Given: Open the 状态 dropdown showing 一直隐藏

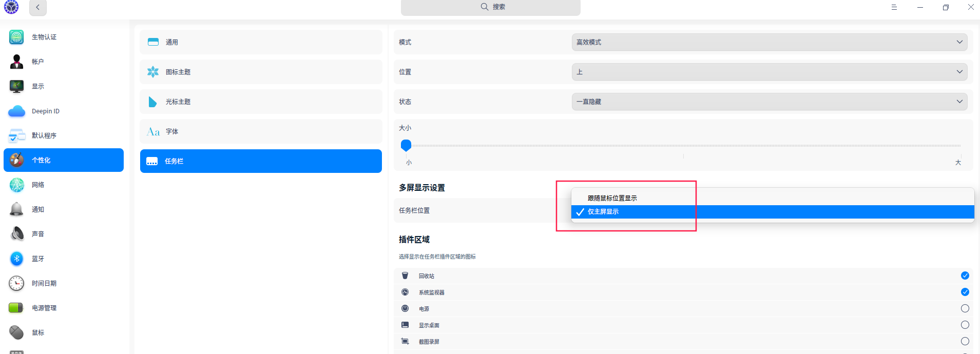Looking at the screenshot, I should (770, 102).
